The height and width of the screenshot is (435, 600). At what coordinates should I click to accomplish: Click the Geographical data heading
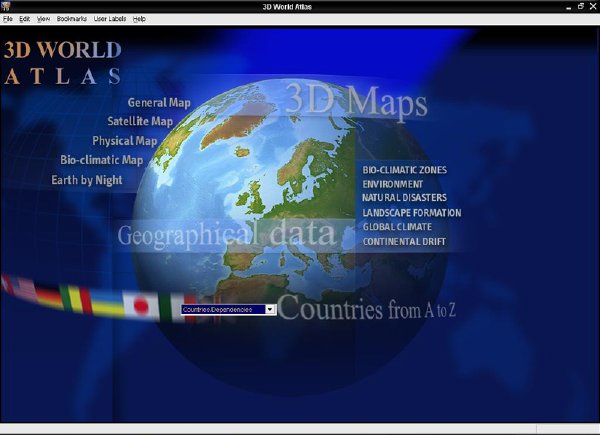point(227,235)
